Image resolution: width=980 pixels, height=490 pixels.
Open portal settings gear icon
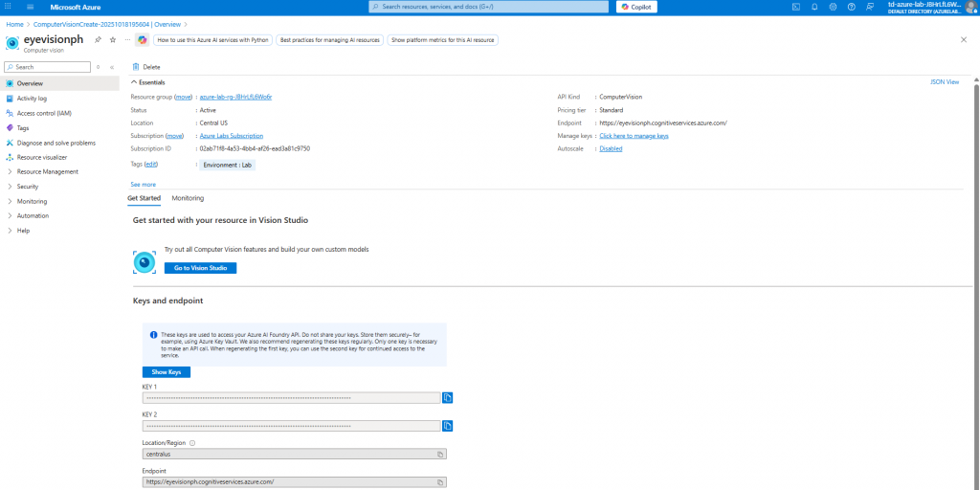click(833, 7)
